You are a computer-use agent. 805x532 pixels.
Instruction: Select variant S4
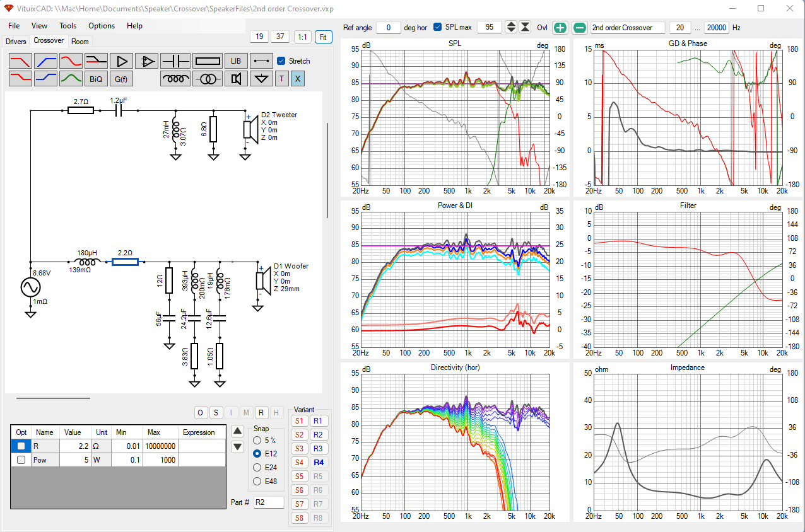pyautogui.click(x=299, y=463)
